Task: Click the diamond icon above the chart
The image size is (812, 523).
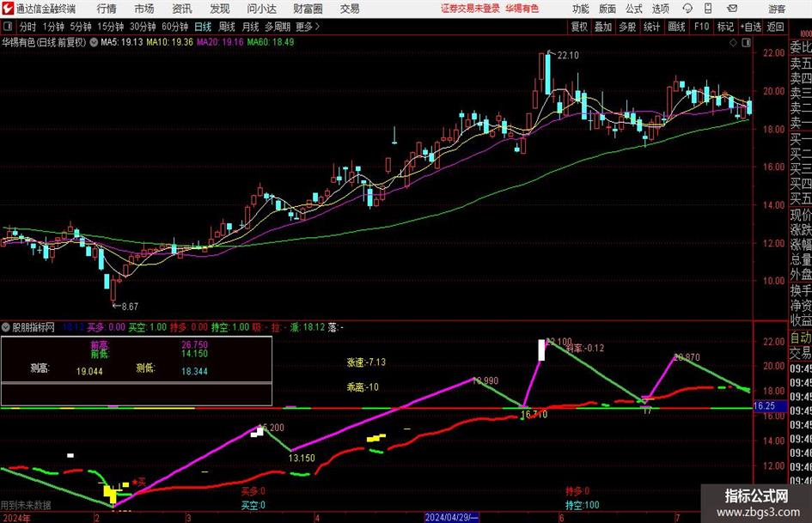Action: 733,43
